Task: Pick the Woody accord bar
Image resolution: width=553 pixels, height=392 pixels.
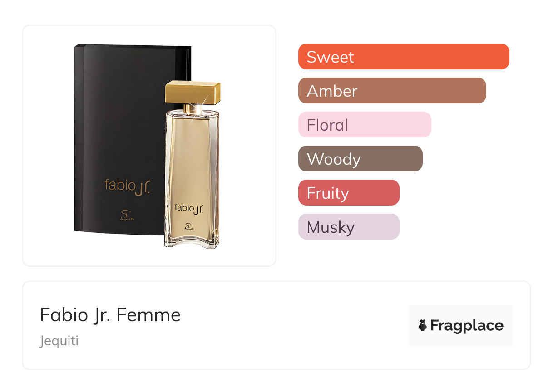Action: click(x=360, y=159)
